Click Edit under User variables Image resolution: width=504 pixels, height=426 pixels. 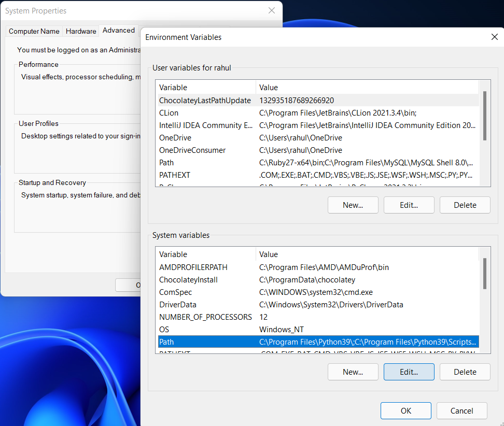coord(409,205)
